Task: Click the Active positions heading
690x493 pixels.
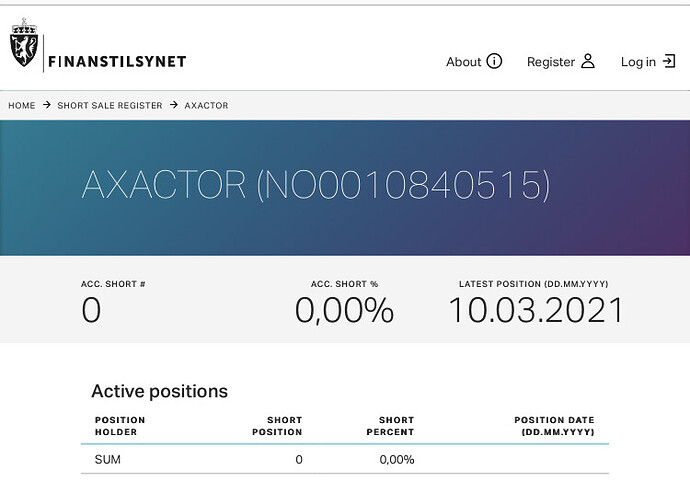Action: pos(159,391)
